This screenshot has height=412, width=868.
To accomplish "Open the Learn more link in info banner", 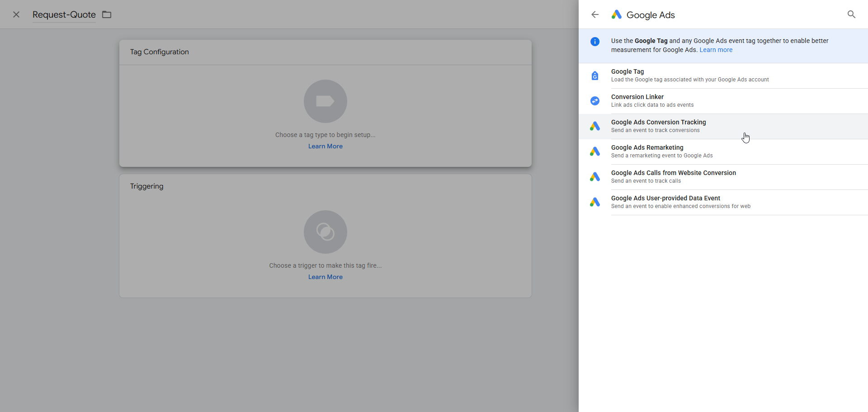I will point(716,50).
